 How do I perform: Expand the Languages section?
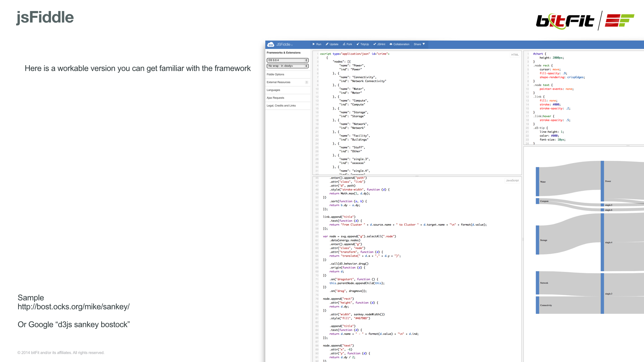coord(273,90)
